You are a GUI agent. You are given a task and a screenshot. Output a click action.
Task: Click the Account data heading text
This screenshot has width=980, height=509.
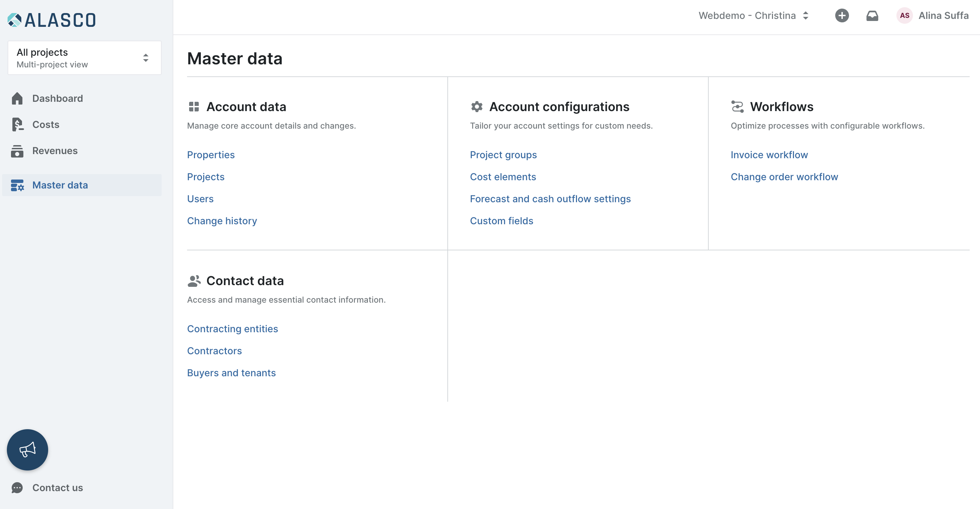pyautogui.click(x=247, y=107)
